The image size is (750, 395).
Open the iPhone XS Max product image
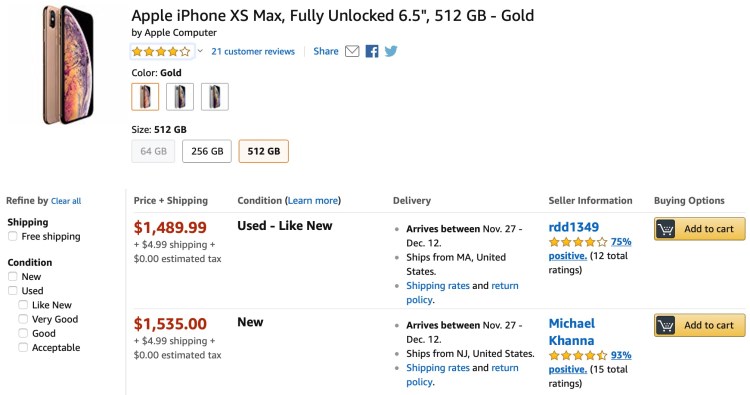click(68, 65)
